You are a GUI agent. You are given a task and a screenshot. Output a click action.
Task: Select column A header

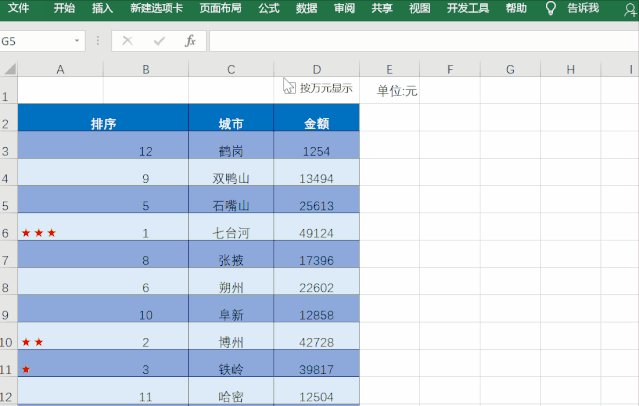coord(60,69)
